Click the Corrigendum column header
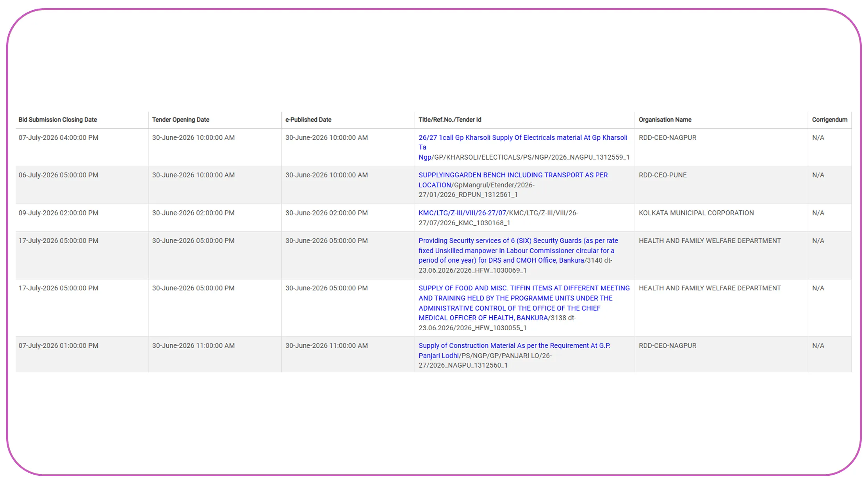The image size is (868, 484). (x=830, y=119)
